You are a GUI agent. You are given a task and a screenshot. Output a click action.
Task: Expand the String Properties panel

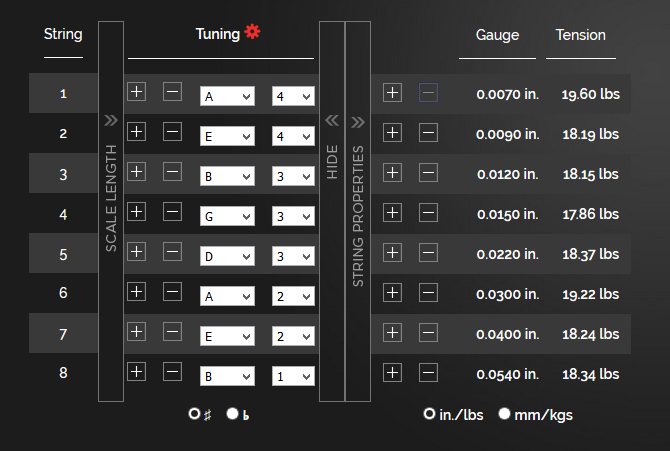(358, 210)
